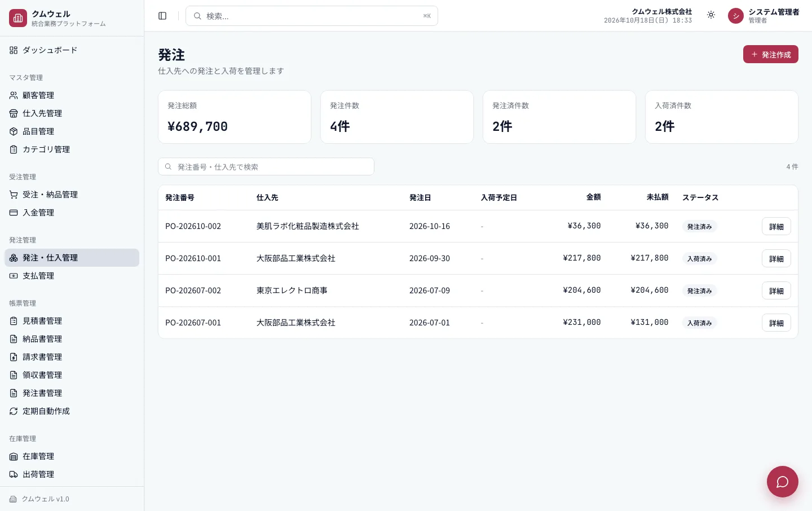This screenshot has width=812, height=511.
Task: Open the chat bubble button
Action: (x=782, y=482)
